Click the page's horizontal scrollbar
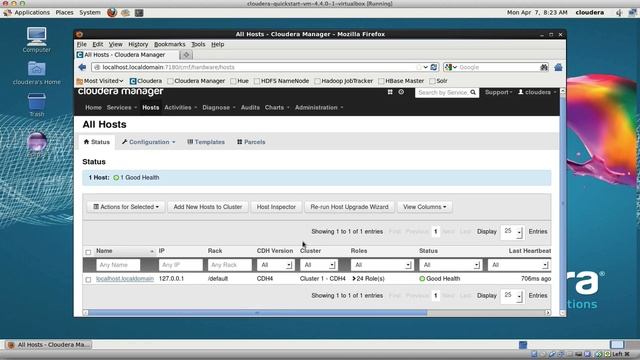The width and height of the screenshot is (640, 360). click(x=257, y=313)
